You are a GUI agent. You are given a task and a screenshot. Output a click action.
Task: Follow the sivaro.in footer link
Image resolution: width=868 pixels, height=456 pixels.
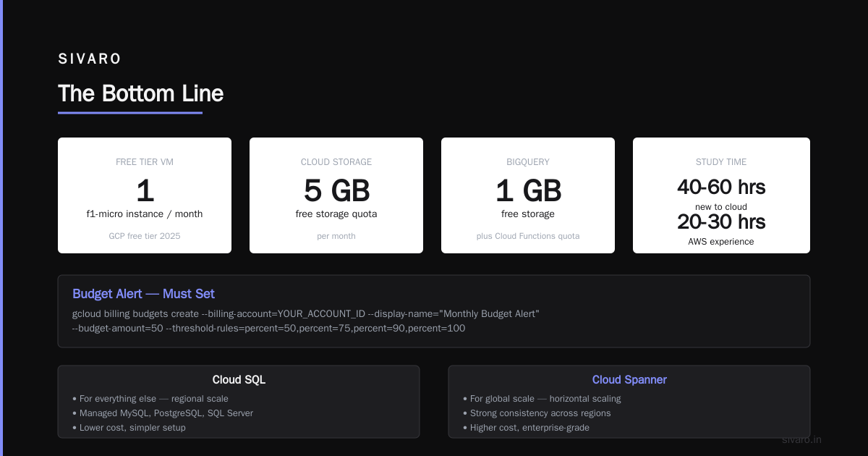(x=801, y=439)
